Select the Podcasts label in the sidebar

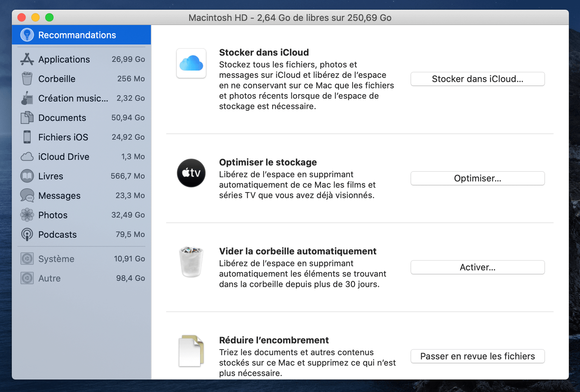(57, 235)
